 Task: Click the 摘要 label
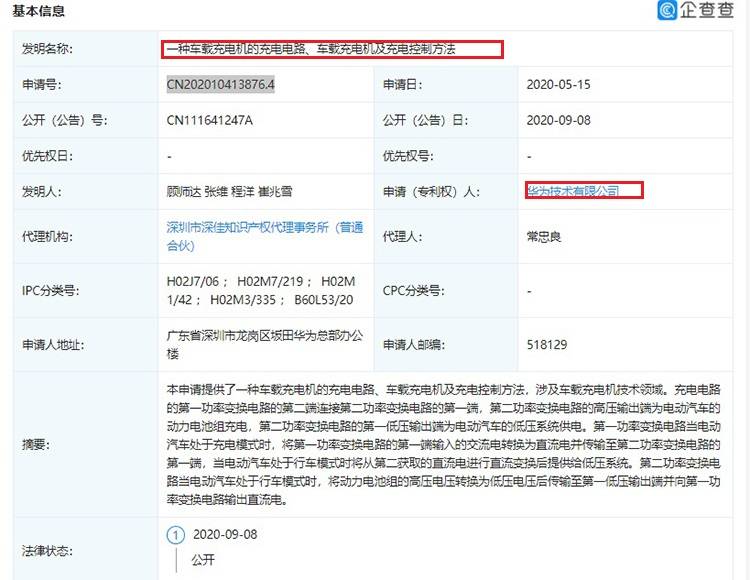36,445
